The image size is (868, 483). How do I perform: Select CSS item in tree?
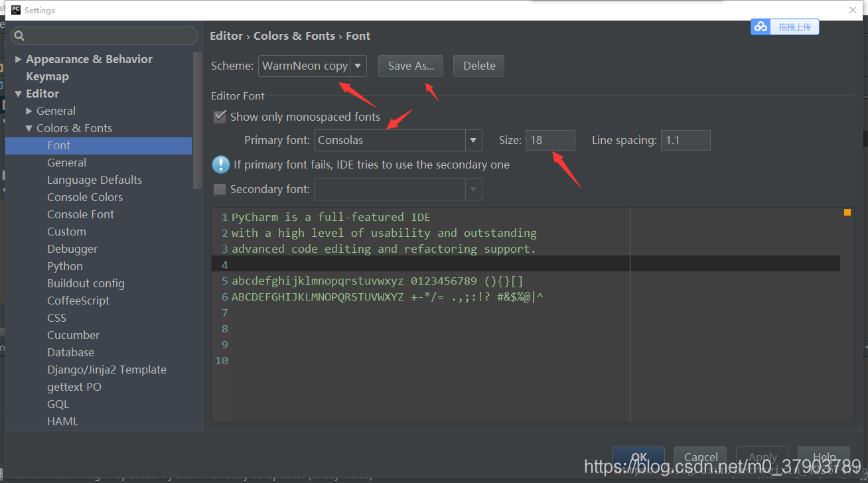tap(56, 318)
